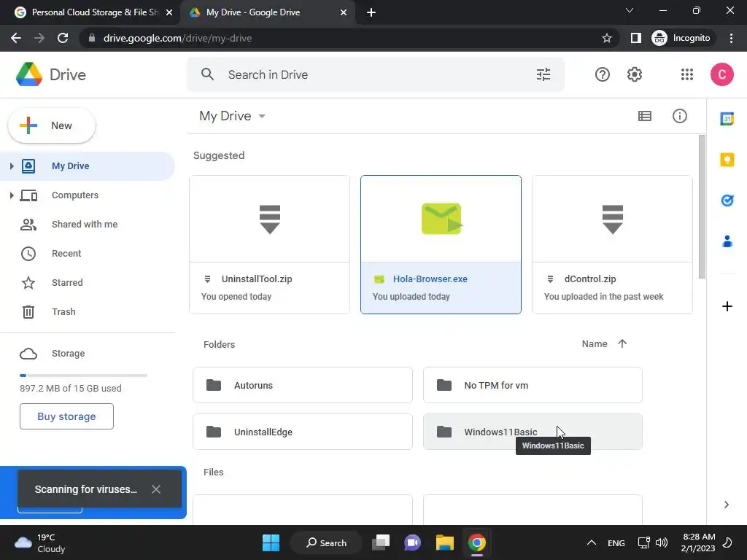Open Google Calendar side panel
This screenshot has width=747, height=560.
pyautogui.click(x=727, y=119)
